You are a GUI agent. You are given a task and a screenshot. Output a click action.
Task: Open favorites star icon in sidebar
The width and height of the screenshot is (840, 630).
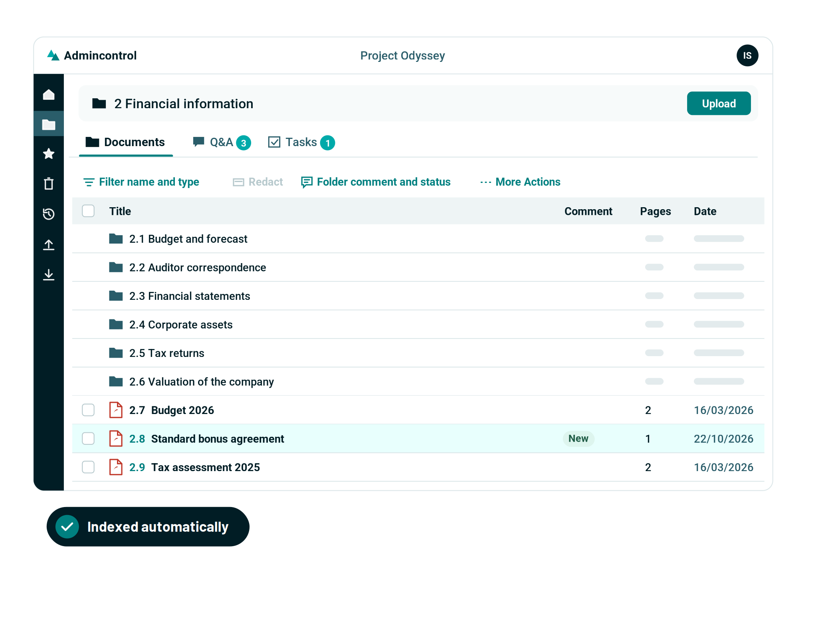click(x=49, y=154)
